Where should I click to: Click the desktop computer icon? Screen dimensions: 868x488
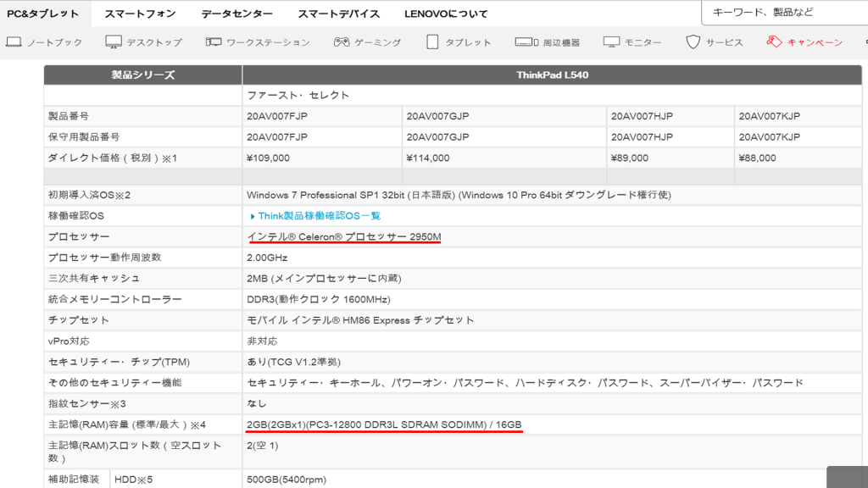click(114, 42)
